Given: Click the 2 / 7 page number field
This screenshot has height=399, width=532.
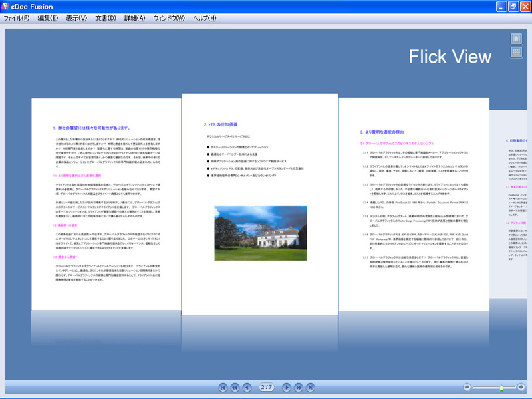Looking at the screenshot, I should (x=267, y=387).
